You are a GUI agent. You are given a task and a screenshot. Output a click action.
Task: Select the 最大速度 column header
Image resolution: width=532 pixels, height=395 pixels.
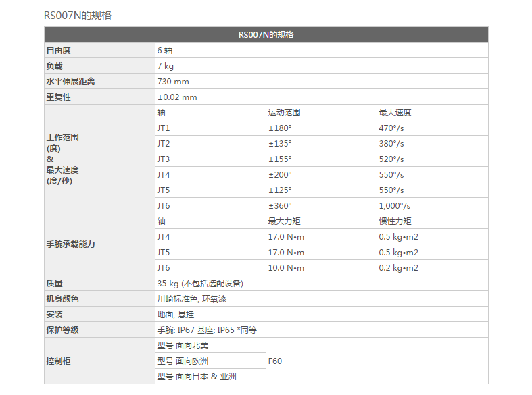pos(395,113)
